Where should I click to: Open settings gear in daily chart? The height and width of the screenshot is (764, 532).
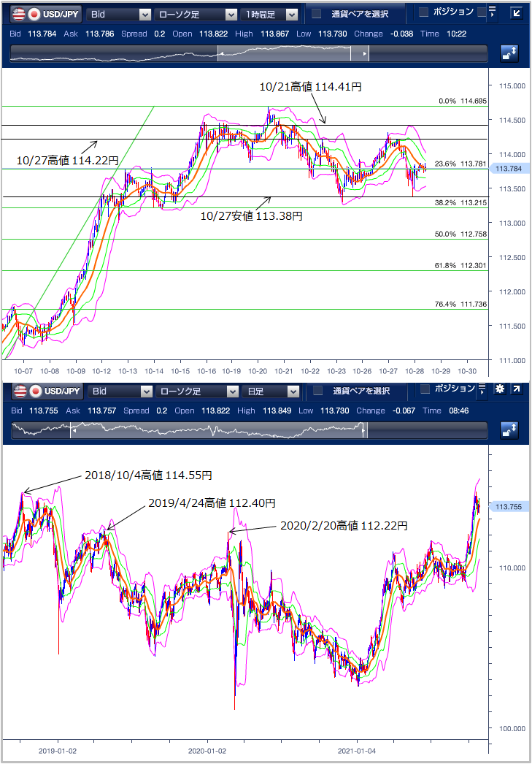click(500, 389)
